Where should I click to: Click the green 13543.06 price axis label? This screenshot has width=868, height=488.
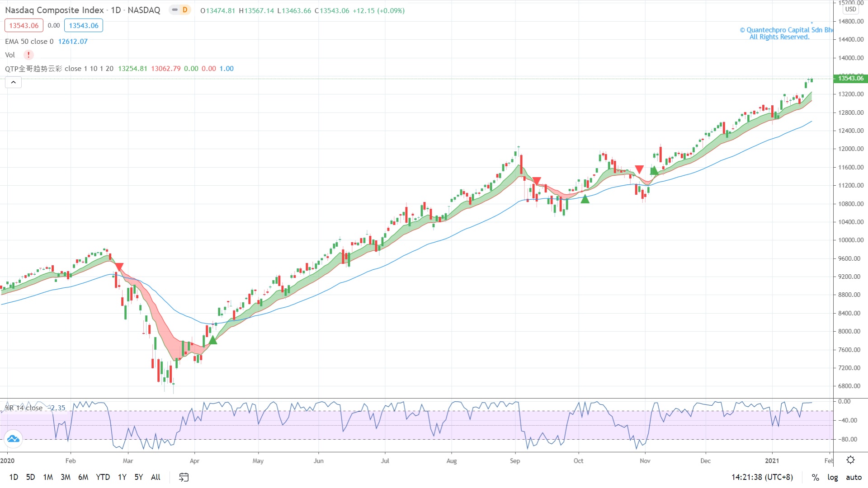pyautogui.click(x=850, y=78)
